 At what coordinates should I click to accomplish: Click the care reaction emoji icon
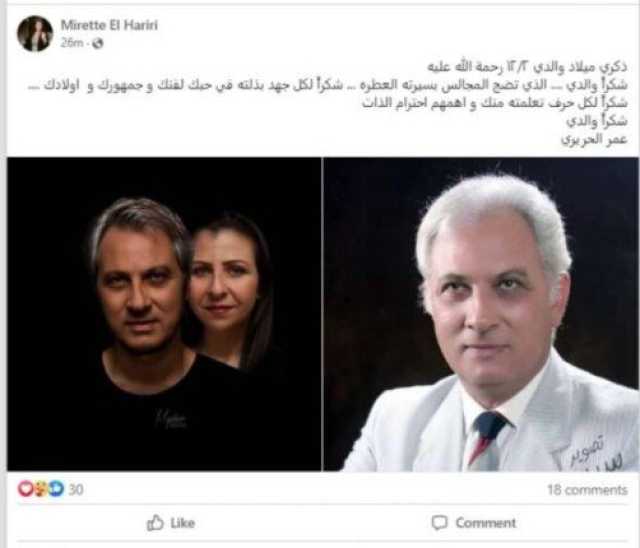point(41,488)
